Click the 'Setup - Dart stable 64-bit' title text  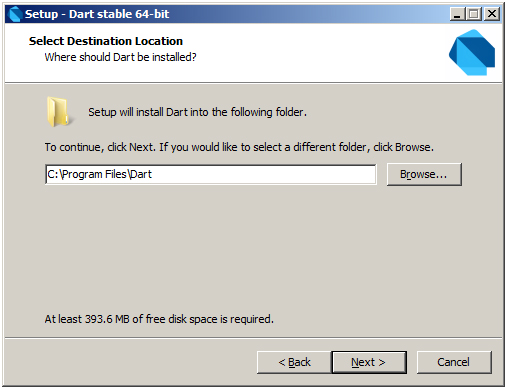pos(97,14)
